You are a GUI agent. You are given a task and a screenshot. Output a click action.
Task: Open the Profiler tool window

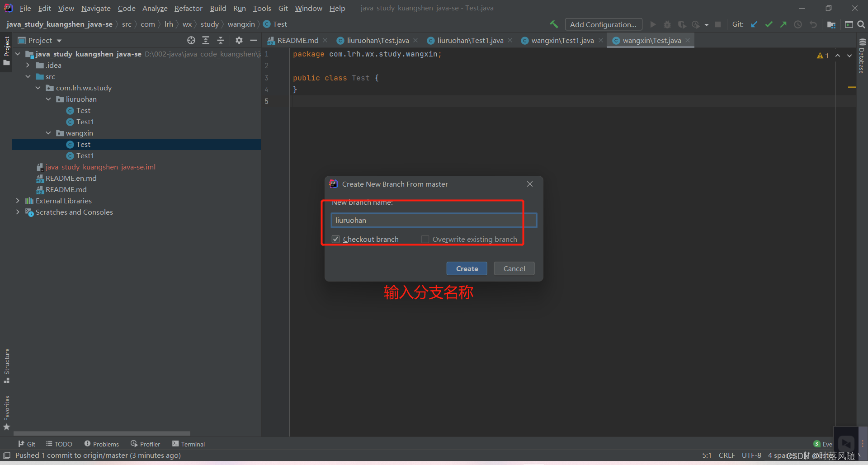coord(146,444)
